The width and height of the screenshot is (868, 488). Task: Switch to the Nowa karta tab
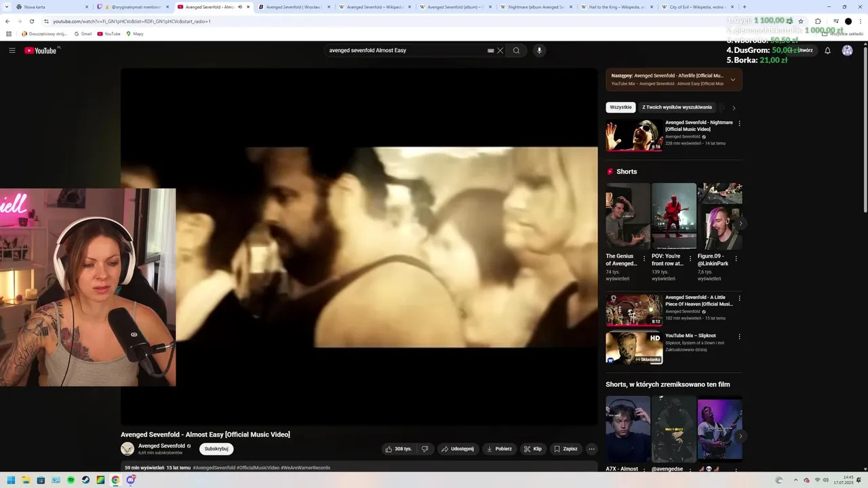[x=52, y=7]
